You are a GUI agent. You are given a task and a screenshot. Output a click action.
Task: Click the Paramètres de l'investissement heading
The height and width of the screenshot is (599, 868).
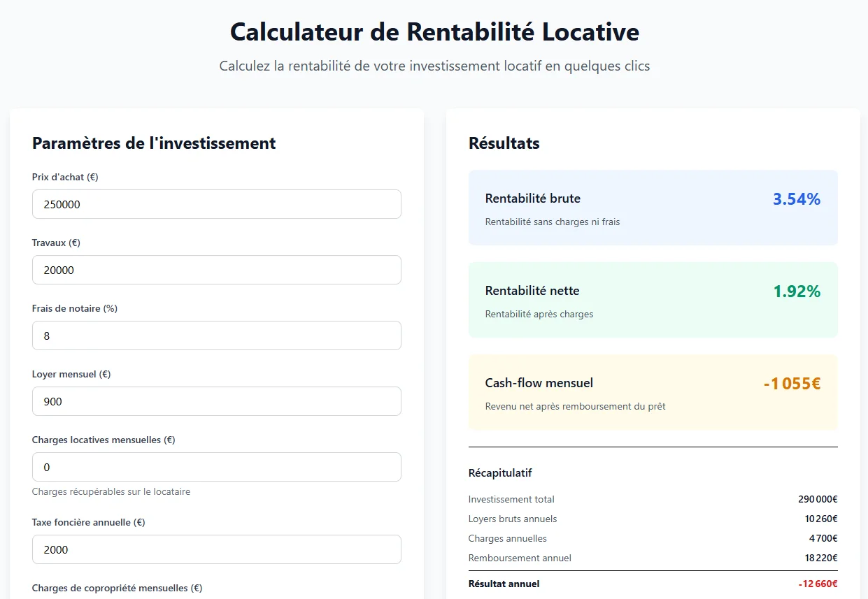click(153, 143)
